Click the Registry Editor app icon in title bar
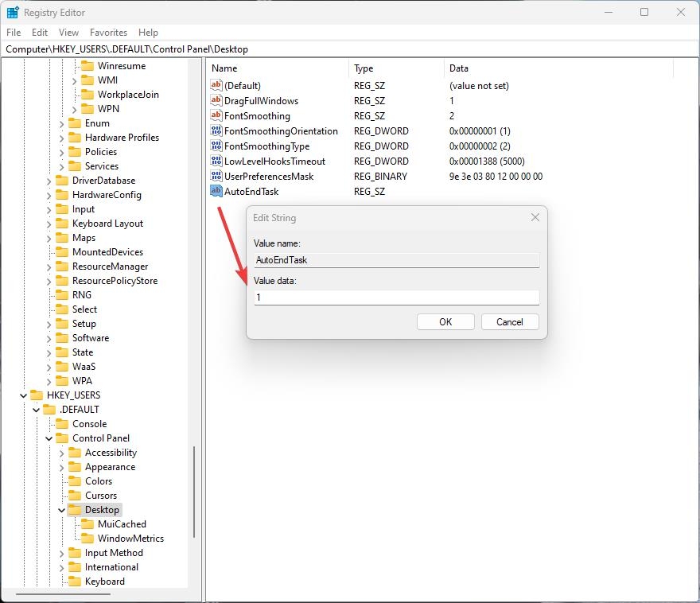This screenshot has height=603, width=700. coord(13,12)
